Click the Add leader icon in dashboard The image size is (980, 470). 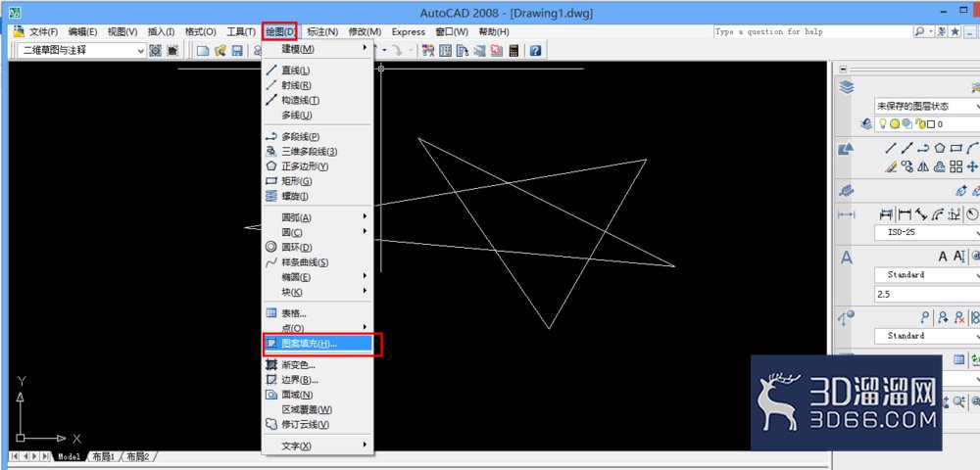click(x=943, y=316)
